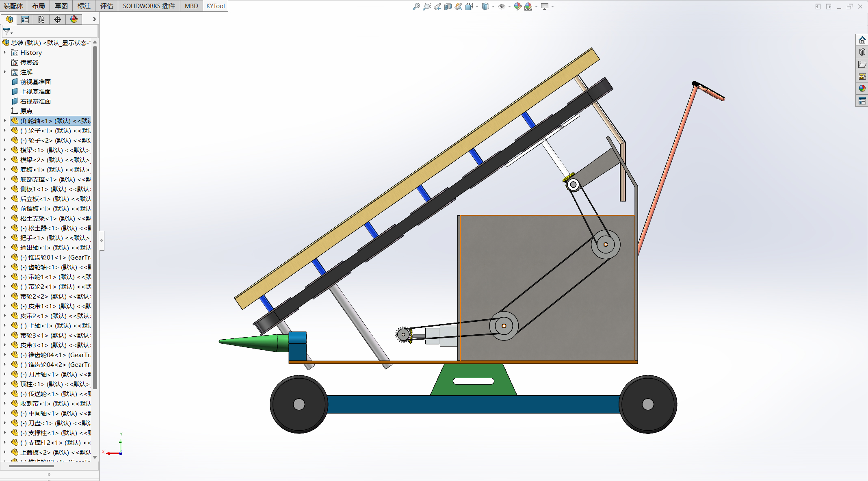Open the SOLIDWORKS 插件 tab
This screenshot has width=868, height=481.
(x=149, y=6)
